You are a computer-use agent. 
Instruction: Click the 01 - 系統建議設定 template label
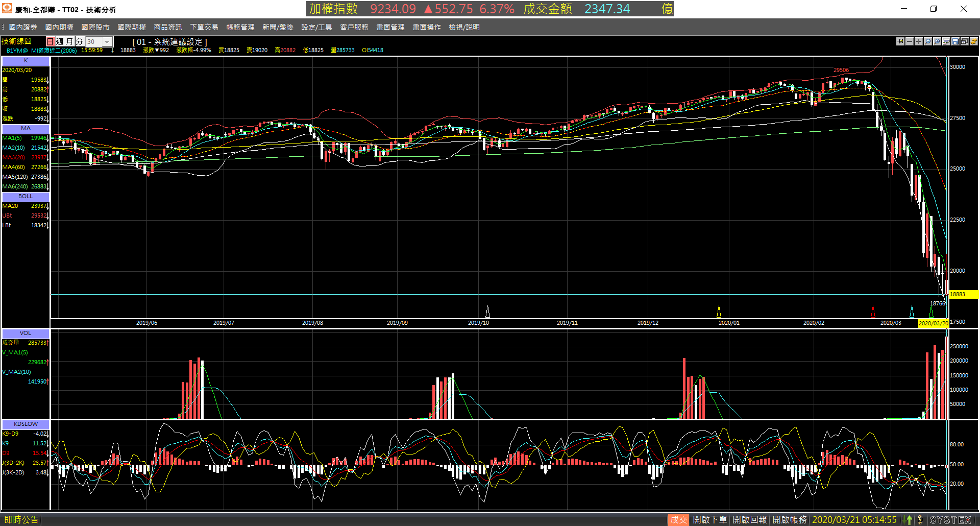170,42
